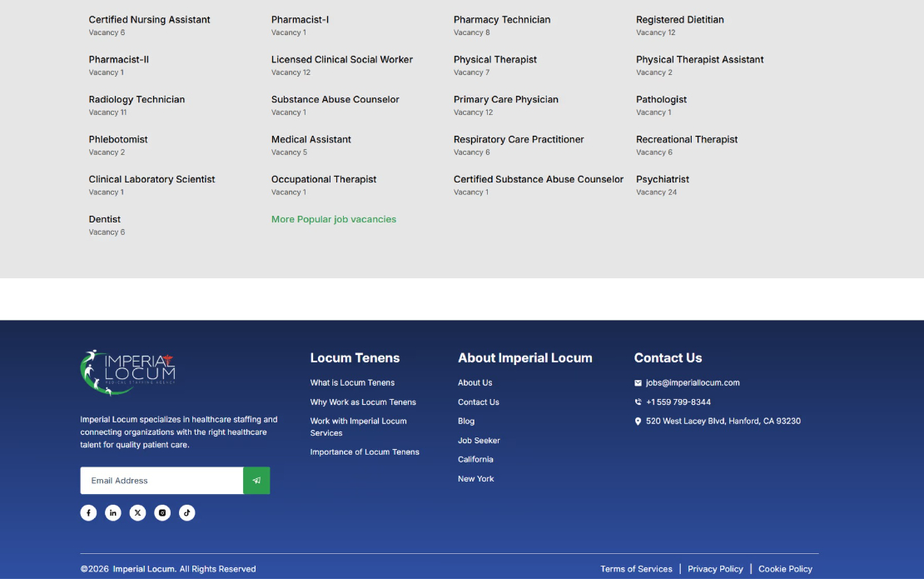The height and width of the screenshot is (579, 924).
Task: Click the green paper-plane submit button
Action: pyautogui.click(x=256, y=481)
